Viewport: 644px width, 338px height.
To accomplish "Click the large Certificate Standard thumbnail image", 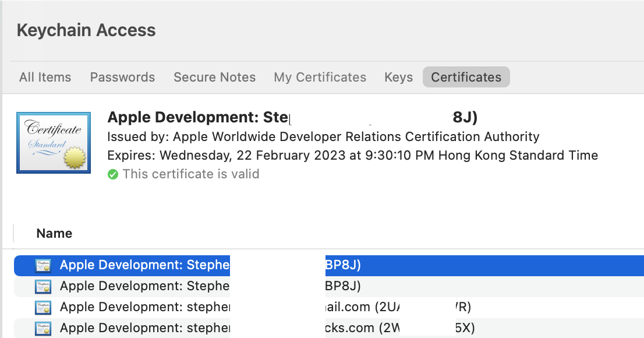I will tap(54, 143).
